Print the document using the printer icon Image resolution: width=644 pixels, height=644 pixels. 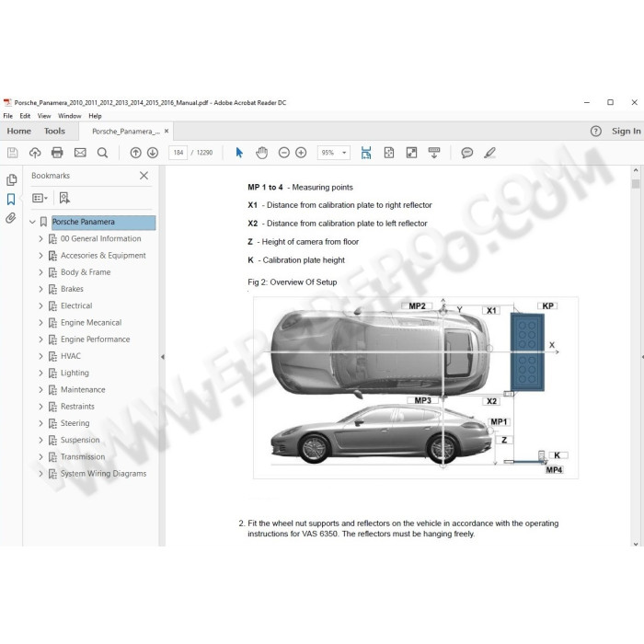[57, 153]
